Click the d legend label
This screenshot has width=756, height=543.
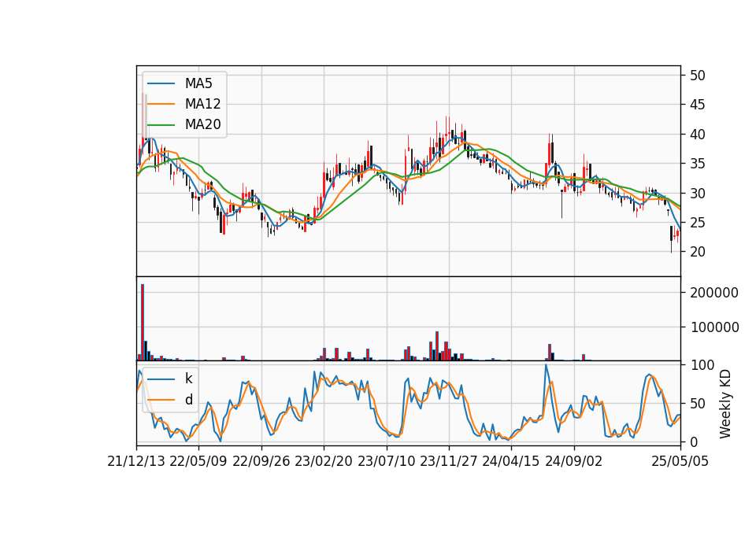point(189,400)
